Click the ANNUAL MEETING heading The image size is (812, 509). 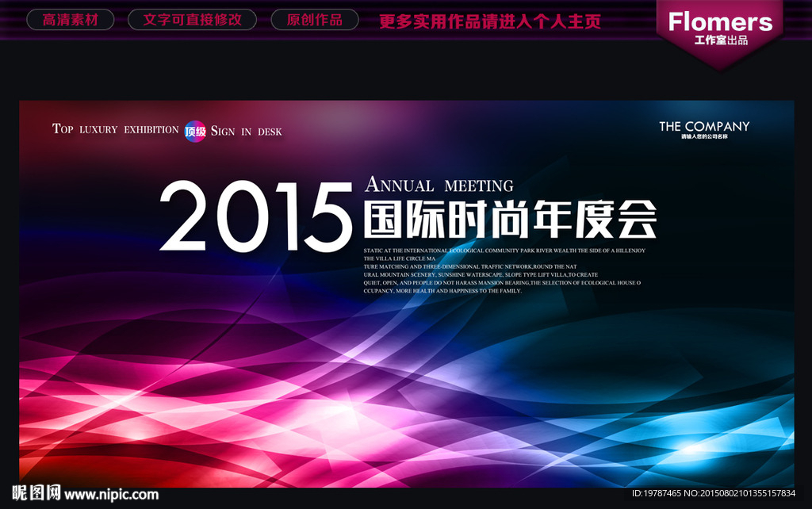pyautogui.click(x=439, y=185)
